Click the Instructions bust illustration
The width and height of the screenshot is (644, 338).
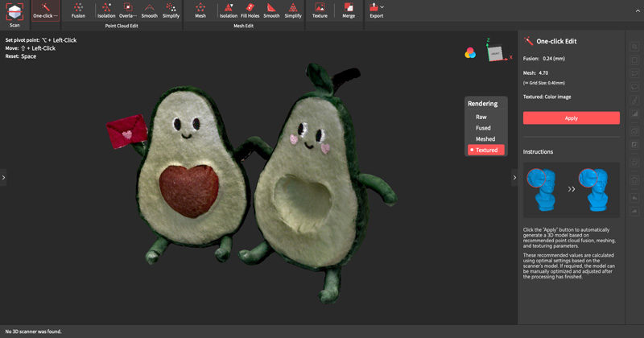572,190
